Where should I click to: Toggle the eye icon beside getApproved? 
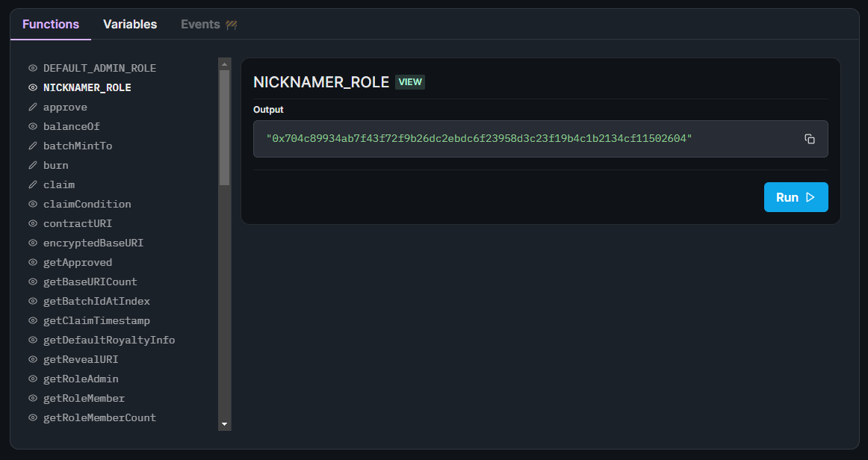click(31, 262)
